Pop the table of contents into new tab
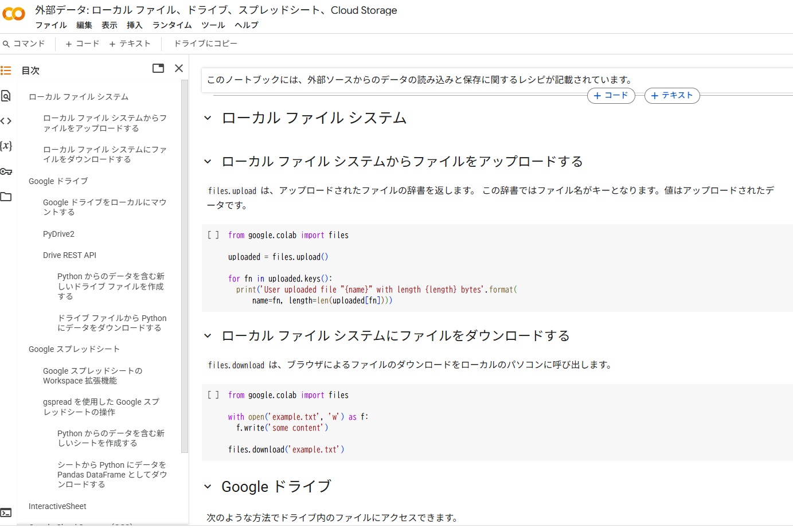 [158, 68]
